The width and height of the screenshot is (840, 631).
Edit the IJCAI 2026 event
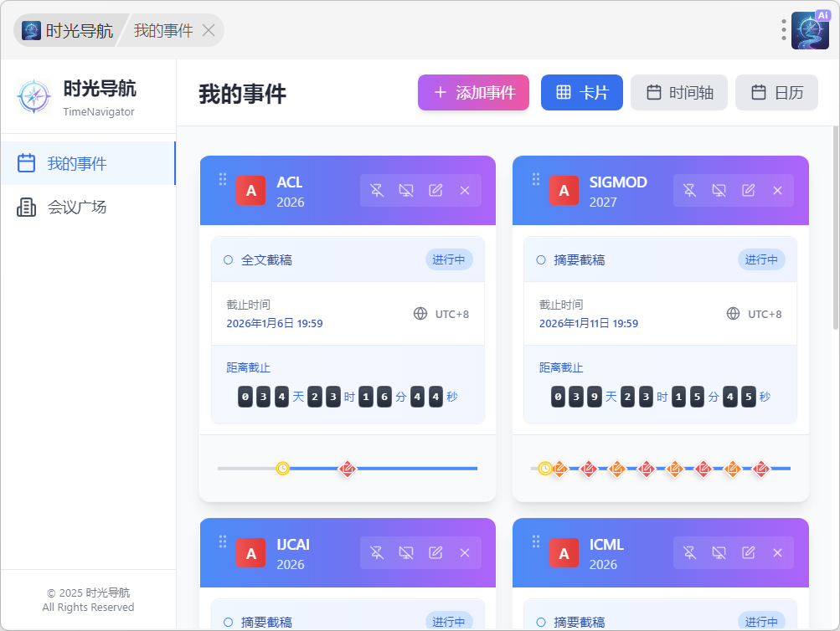pyautogui.click(x=435, y=553)
